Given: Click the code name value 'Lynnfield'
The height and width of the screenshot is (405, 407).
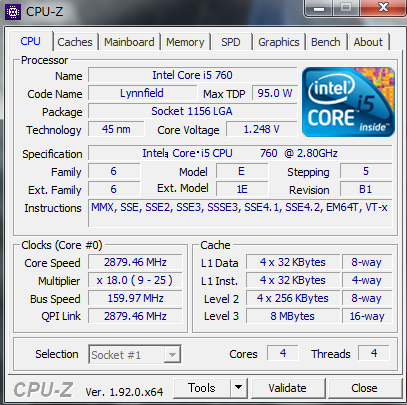Looking at the screenshot, I should click(142, 93).
